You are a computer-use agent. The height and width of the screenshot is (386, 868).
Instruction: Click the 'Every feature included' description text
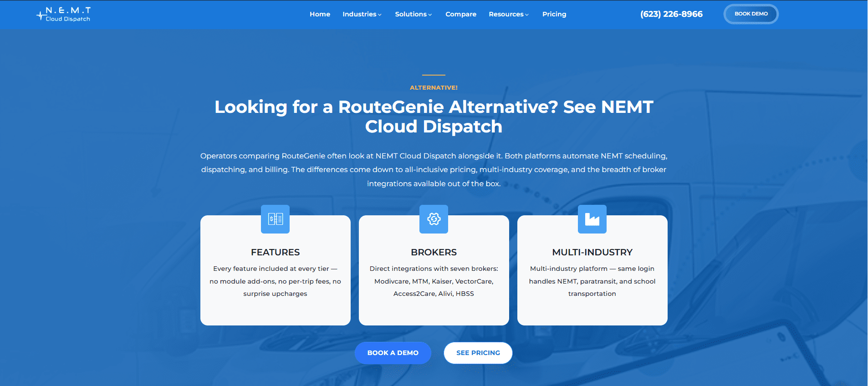[x=275, y=281]
